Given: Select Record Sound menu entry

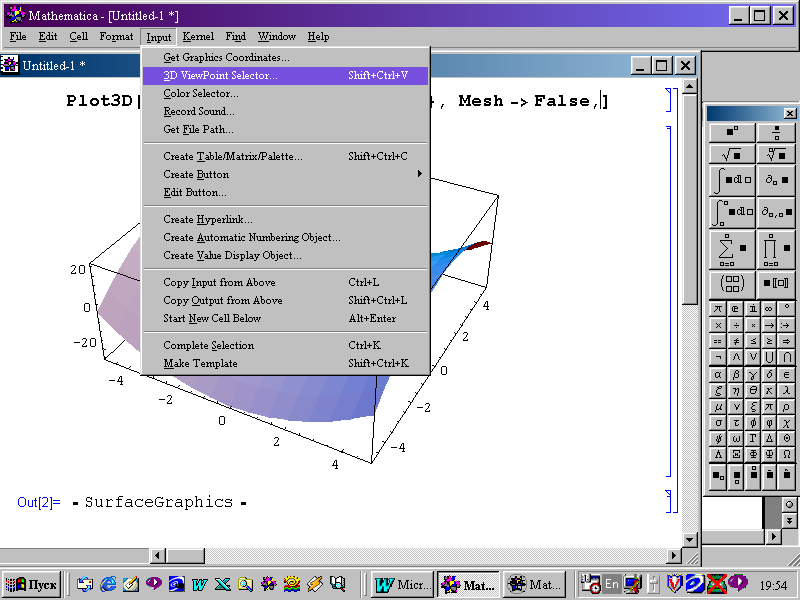Looking at the screenshot, I should click(x=285, y=111).
